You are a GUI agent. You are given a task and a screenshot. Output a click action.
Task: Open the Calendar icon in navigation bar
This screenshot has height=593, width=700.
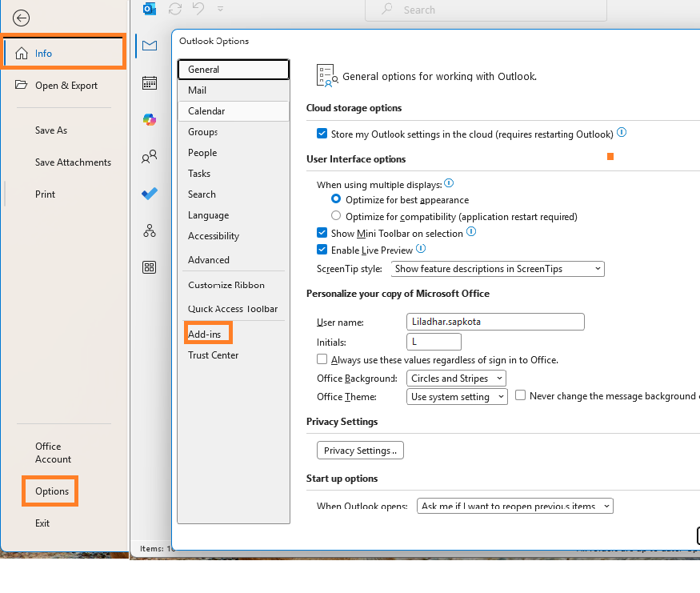(150, 82)
